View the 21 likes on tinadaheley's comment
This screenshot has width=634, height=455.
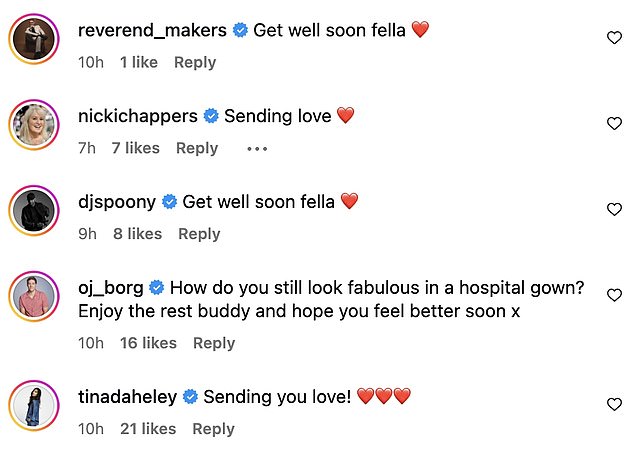point(148,429)
